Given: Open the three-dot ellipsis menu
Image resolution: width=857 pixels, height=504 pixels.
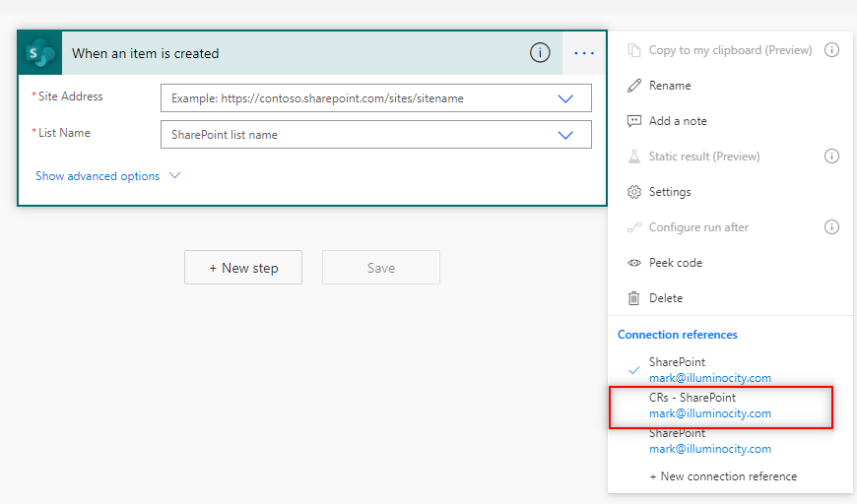Looking at the screenshot, I should coord(584,53).
